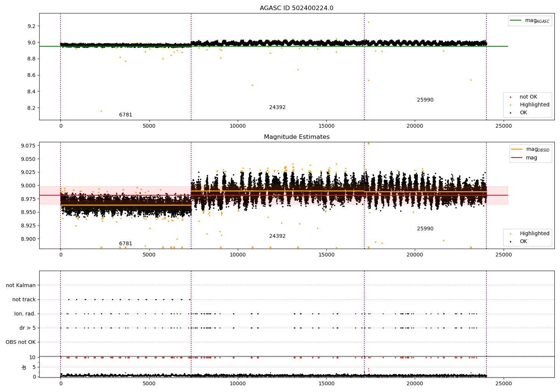Image resolution: width=560 pixels, height=392 pixels.
Task: Click the '8.8' y-axis tick label
Action: click(31, 59)
